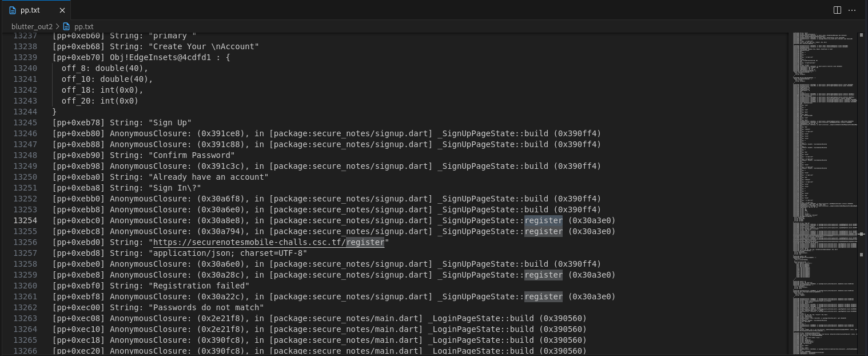Close the pp.txt editor tab
868x356 pixels.
(62, 10)
